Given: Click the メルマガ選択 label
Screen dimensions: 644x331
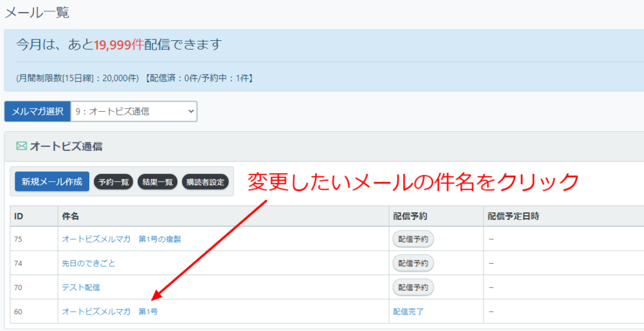Looking at the screenshot, I should click(37, 112).
